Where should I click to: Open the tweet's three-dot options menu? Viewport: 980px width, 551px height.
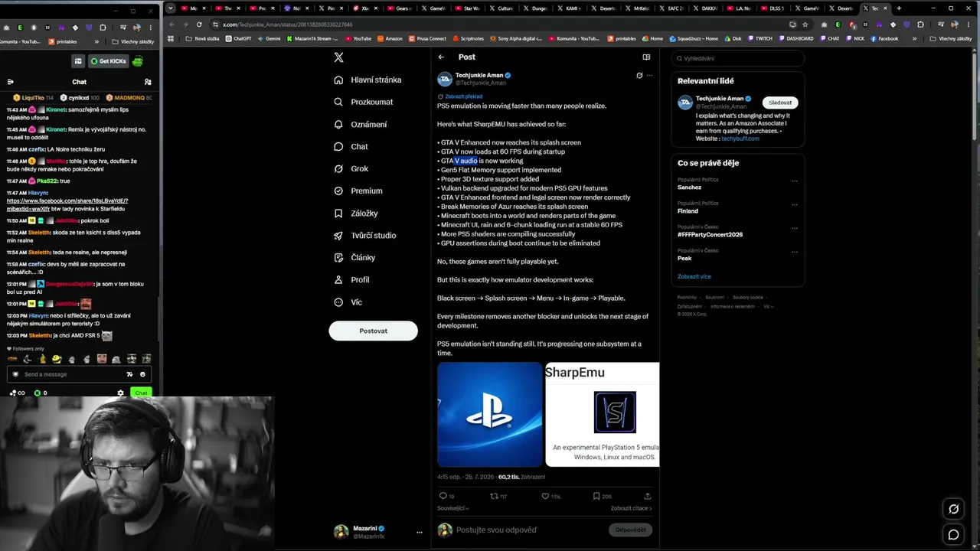650,76
